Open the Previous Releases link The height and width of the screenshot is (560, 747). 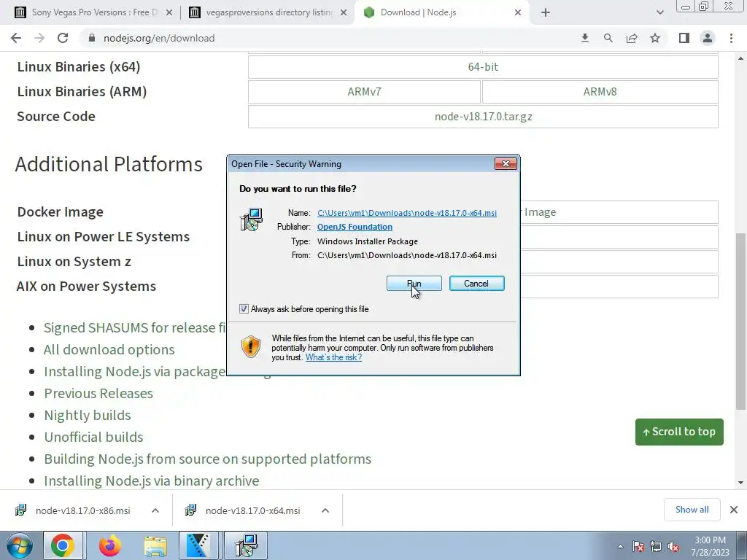98,393
